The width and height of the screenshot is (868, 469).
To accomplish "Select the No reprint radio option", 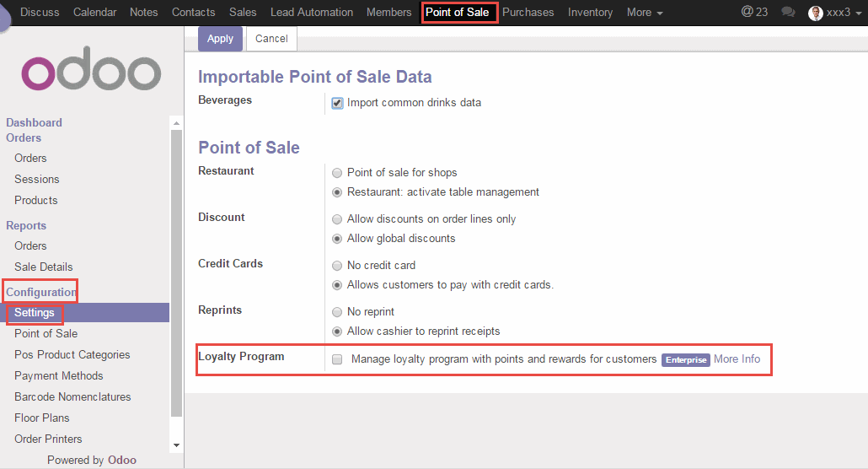I will point(337,311).
